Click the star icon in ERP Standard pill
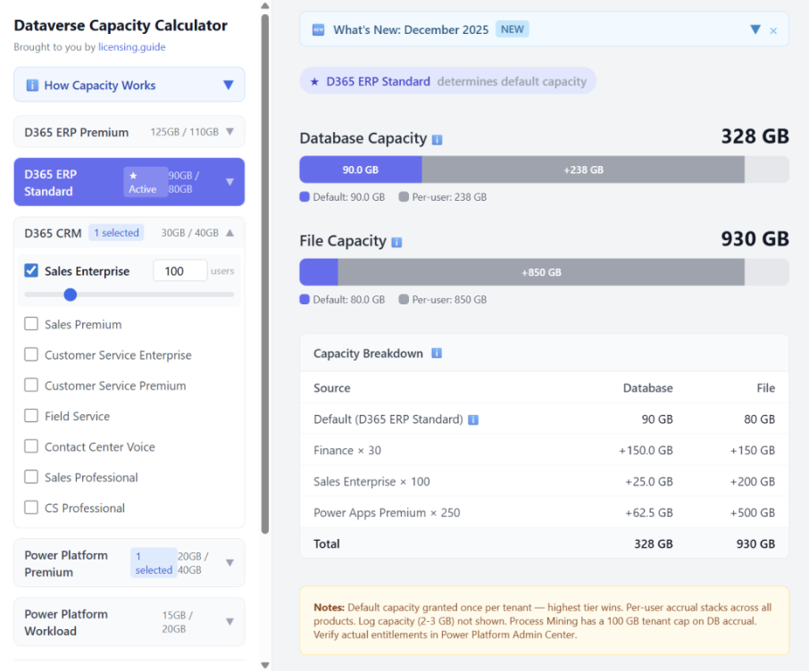809x672 pixels. pos(314,81)
